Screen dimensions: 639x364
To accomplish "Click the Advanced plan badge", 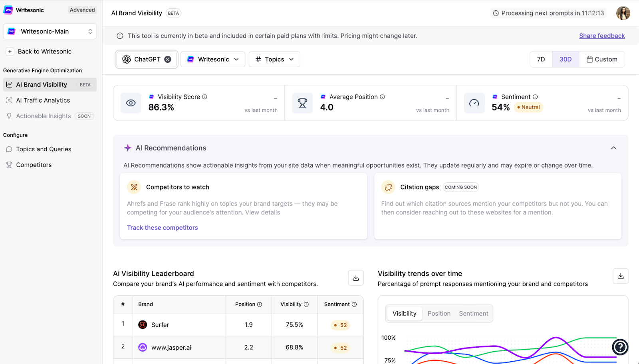I will point(82,10).
